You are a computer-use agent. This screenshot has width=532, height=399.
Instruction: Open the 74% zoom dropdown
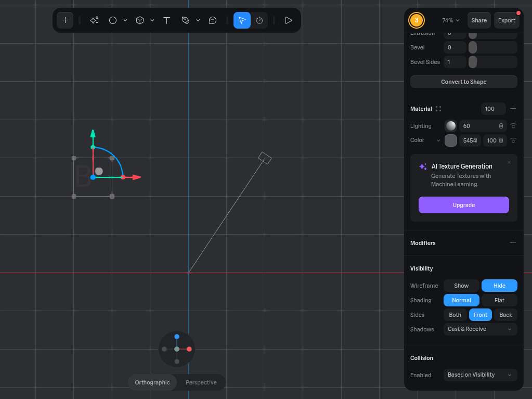pyautogui.click(x=450, y=20)
